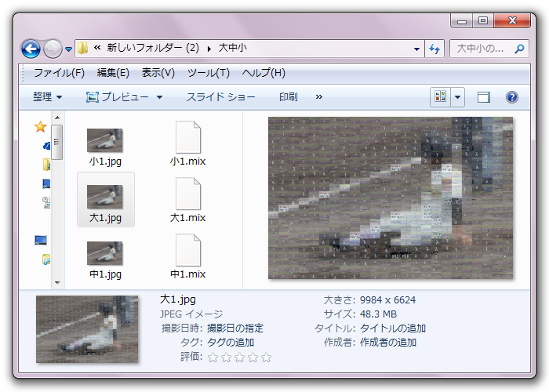Select the 大1.mix file icon
Screen dimensions: 549x392
point(188,194)
